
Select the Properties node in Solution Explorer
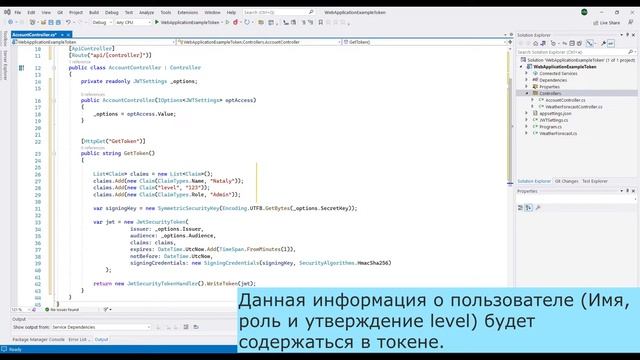point(549,87)
